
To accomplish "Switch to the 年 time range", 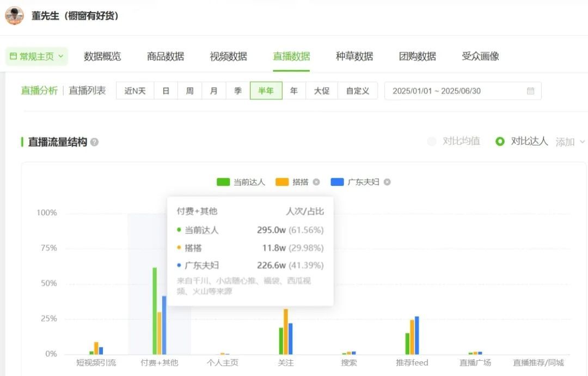I will point(294,91).
